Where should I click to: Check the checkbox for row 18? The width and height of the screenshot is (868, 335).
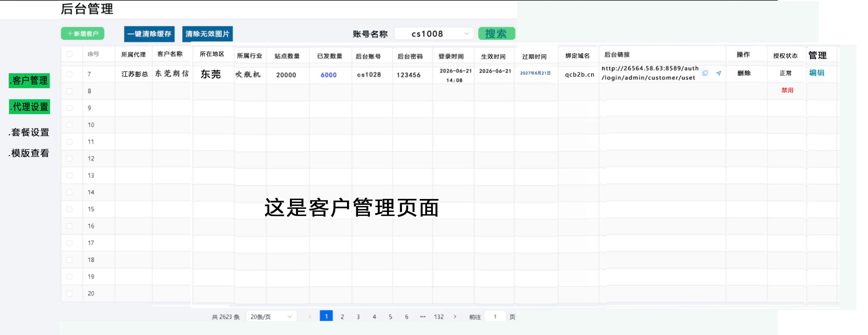[69, 260]
